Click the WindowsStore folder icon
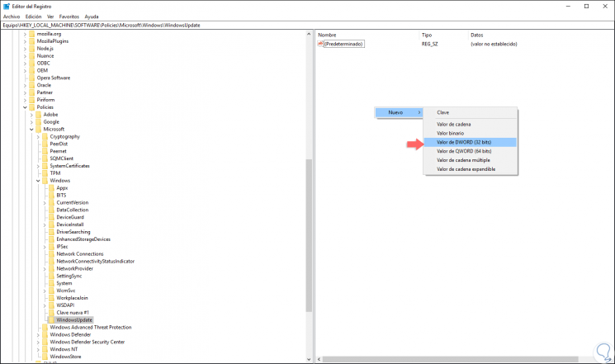The image size is (615, 364). (45, 357)
